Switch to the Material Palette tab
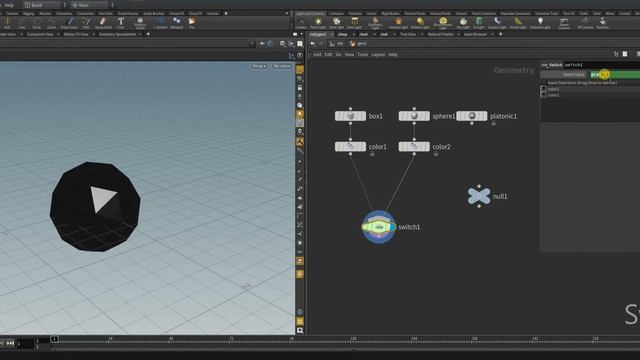 pos(440,34)
